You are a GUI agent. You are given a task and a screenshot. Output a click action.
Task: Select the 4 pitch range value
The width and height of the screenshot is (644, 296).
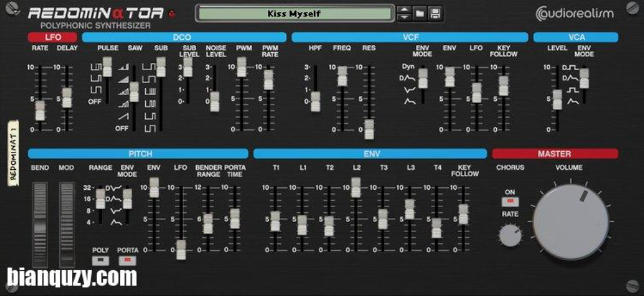(x=89, y=222)
